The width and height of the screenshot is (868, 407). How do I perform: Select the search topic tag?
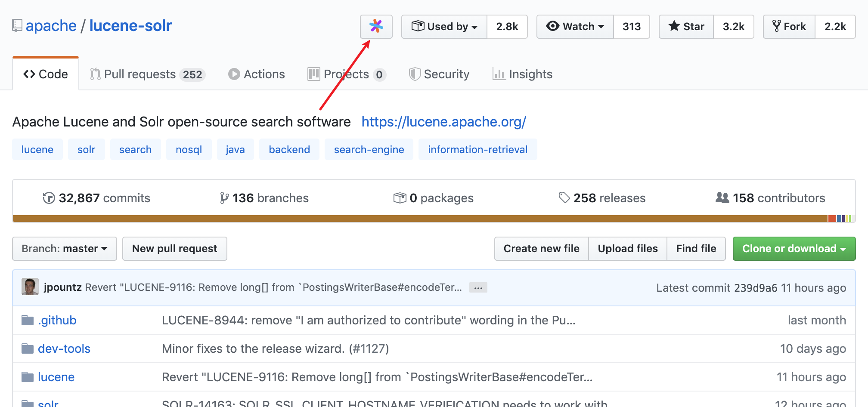point(135,149)
